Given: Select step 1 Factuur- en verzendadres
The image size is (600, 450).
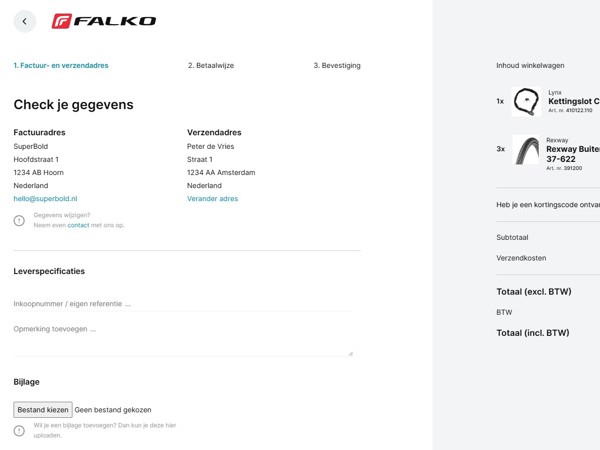Looking at the screenshot, I should click(61, 65).
